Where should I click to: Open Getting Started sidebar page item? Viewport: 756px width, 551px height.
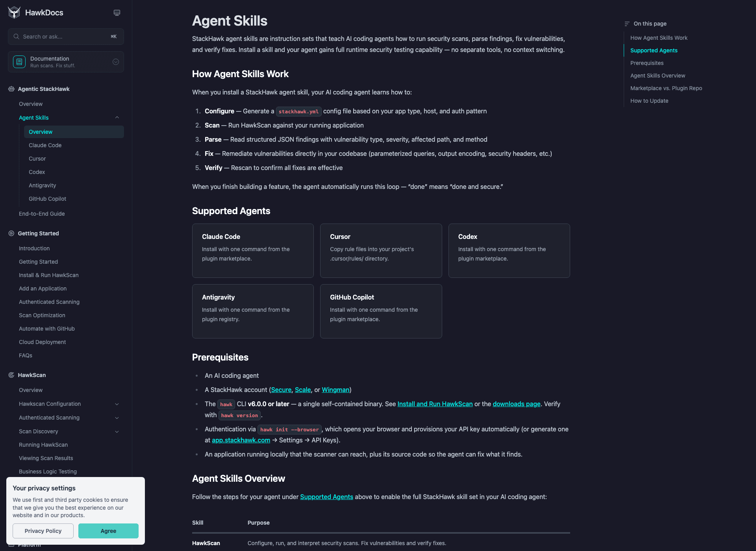(38, 262)
